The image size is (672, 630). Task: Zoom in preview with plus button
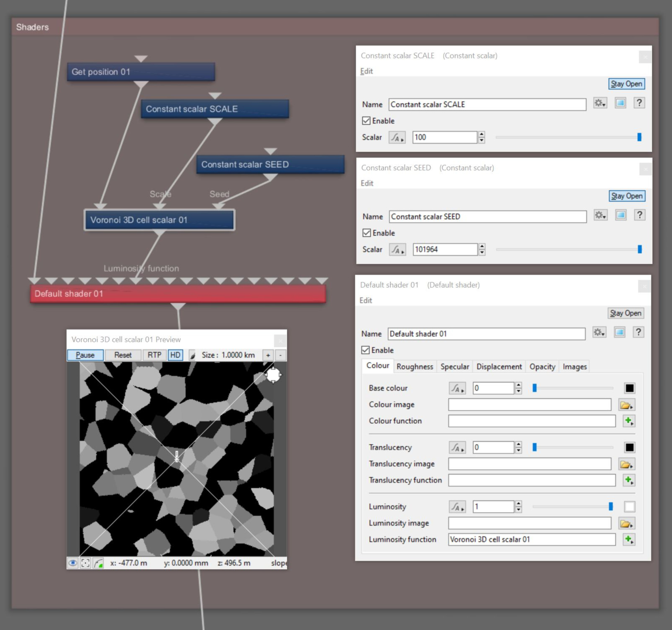268,355
